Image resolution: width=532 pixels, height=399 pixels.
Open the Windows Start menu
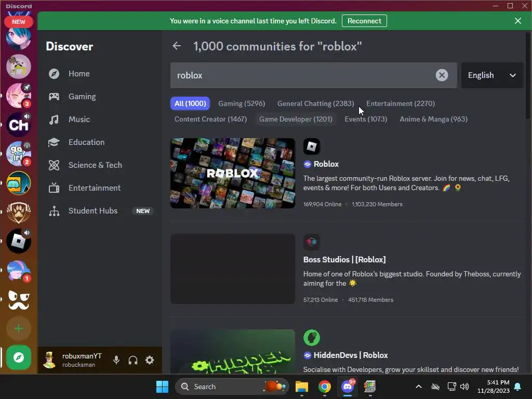tap(162, 387)
